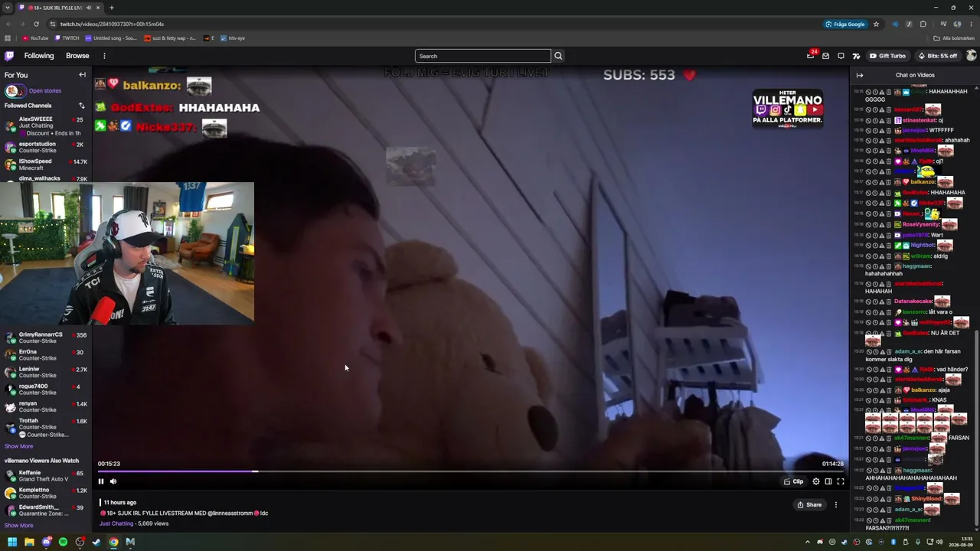Open EdwardSmith channel from sidebar
This screenshot has height=551, width=980.
click(46, 510)
